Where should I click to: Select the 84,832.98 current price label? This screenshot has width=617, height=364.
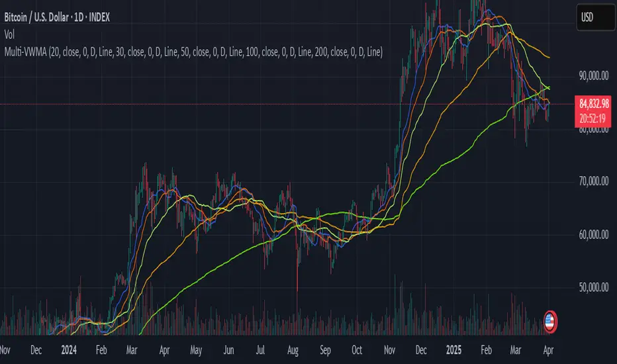pos(593,104)
